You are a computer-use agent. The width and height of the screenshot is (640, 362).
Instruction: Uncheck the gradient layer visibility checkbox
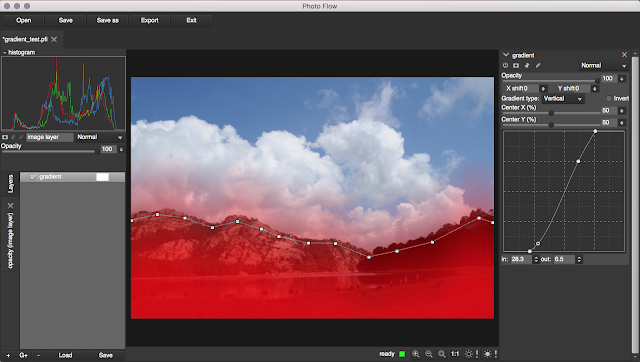(x=33, y=177)
